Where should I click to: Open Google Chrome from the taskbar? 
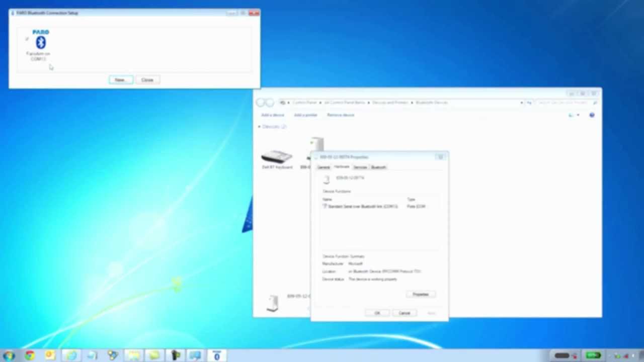(30, 356)
